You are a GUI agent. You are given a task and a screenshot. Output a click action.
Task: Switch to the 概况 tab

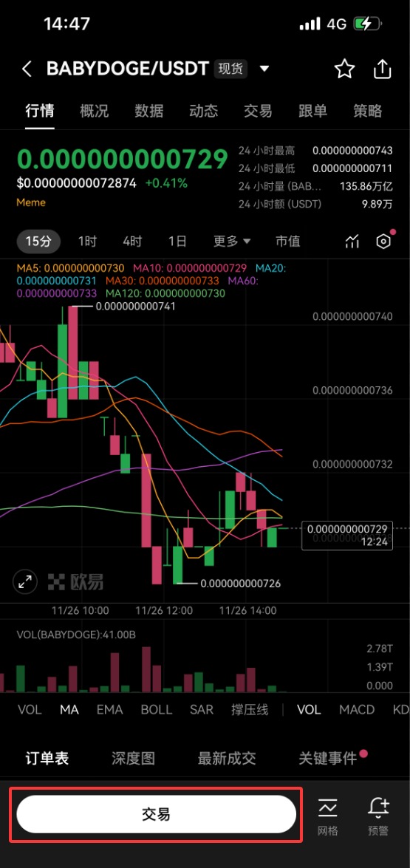point(94,111)
